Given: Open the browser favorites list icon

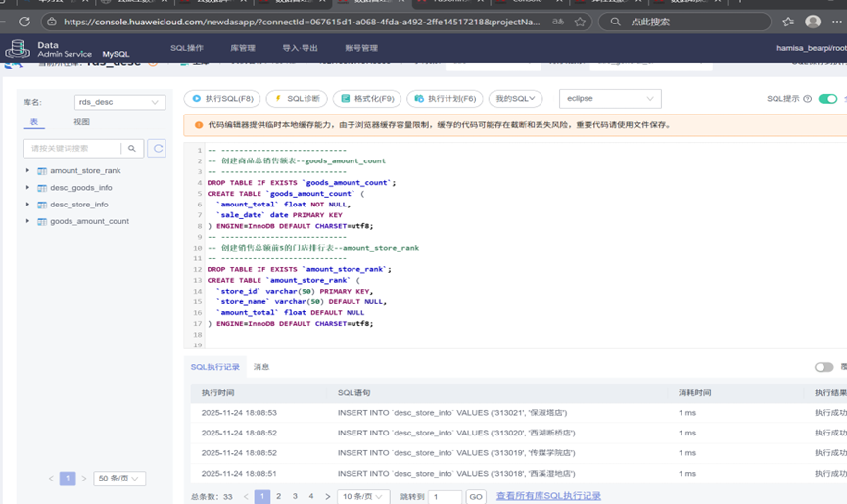Looking at the screenshot, I should click(x=788, y=22).
